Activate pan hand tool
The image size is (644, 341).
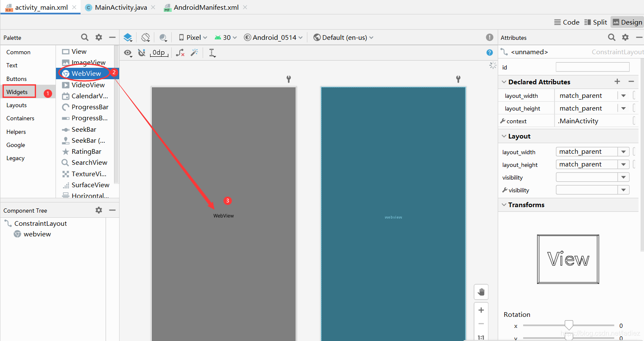click(x=481, y=292)
